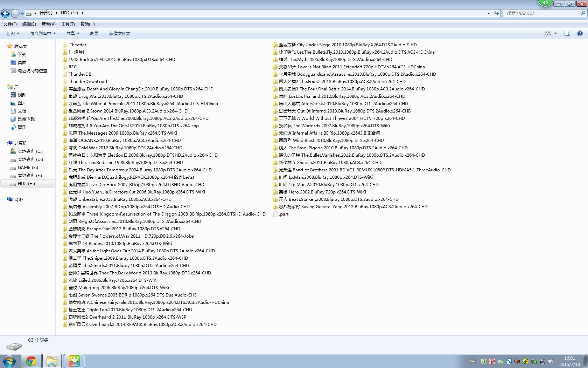Open the 包含到库中 dropdown
This screenshot has height=368, width=588.
43,34
